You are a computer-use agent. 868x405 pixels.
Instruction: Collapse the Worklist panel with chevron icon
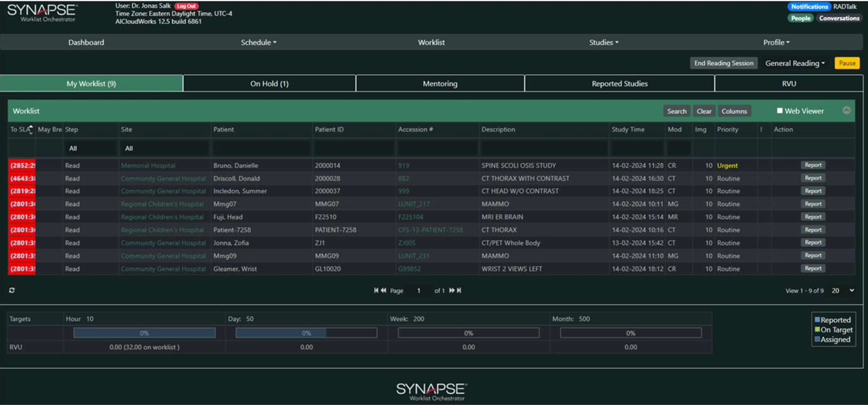click(846, 110)
